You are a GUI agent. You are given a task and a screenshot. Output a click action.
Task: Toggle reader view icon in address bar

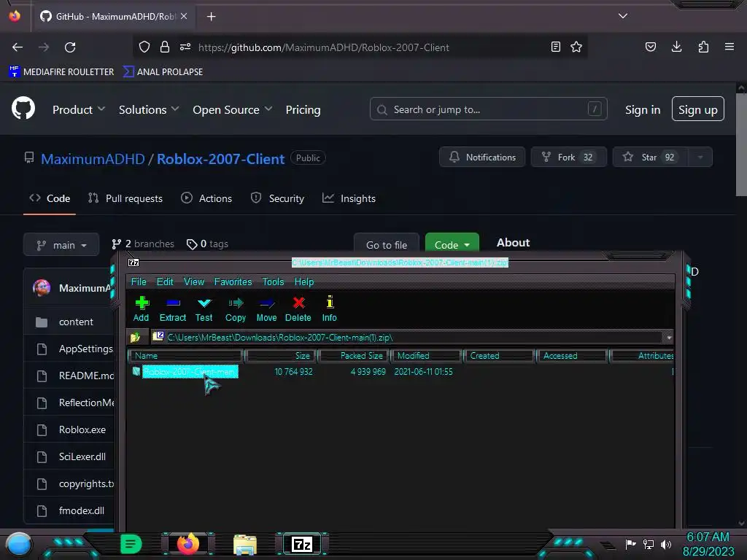tap(555, 47)
